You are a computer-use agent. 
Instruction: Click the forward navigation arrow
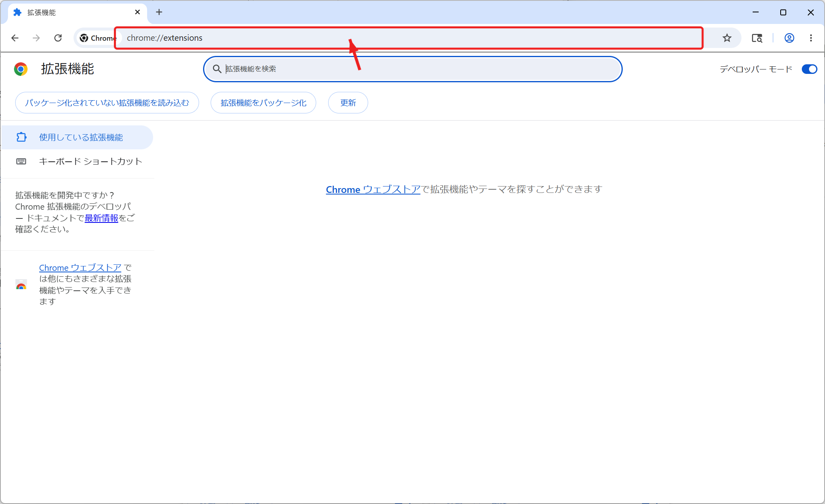(36, 38)
